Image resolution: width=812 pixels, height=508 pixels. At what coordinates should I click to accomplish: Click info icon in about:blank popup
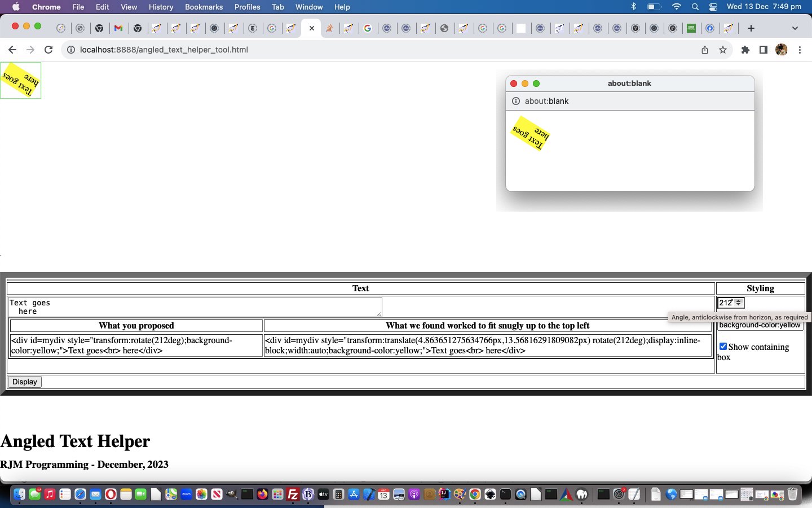coord(515,101)
